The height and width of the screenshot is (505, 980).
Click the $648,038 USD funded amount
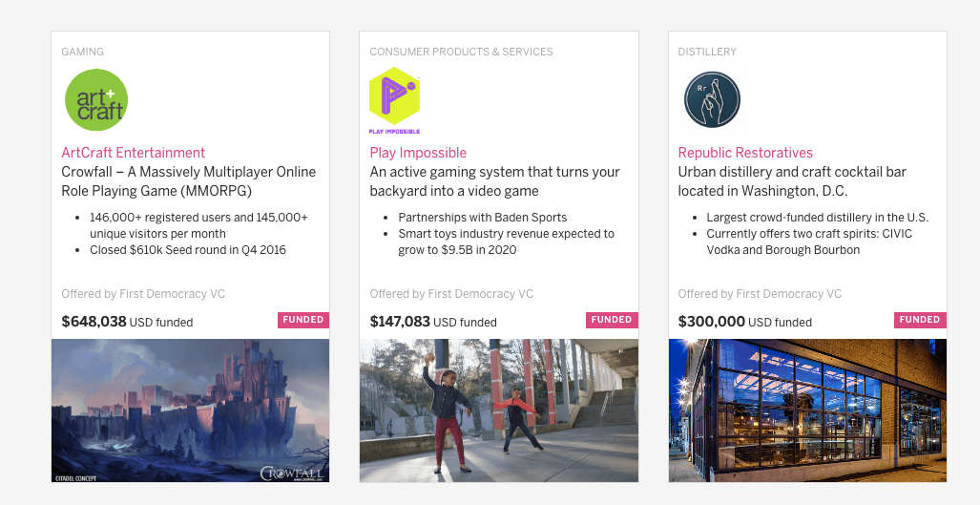tap(127, 322)
